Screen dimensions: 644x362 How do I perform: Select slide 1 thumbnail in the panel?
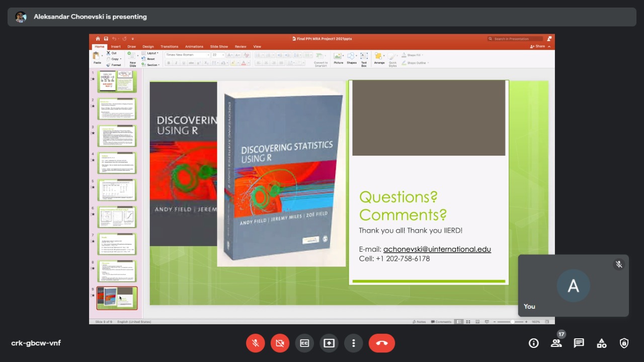click(117, 81)
